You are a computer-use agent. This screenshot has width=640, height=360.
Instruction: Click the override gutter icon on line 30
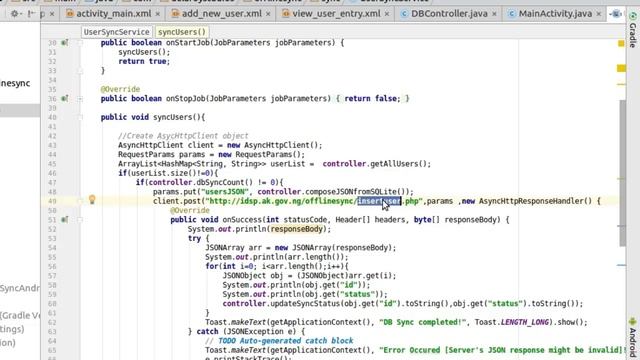click(64, 42)
